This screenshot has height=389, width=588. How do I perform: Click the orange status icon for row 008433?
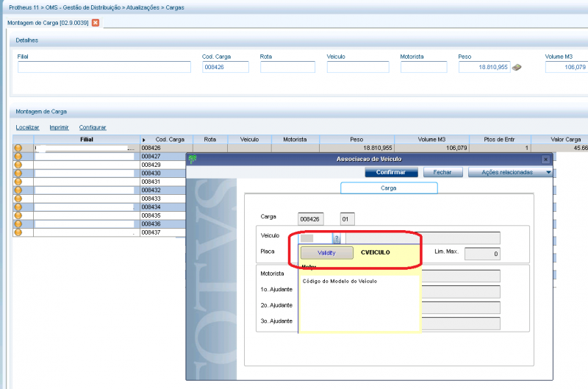pyautogui.click(x=18, y=199)
